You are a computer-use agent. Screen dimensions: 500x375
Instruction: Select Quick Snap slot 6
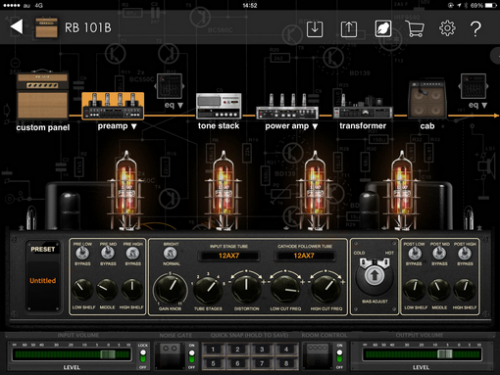[237, 363]
